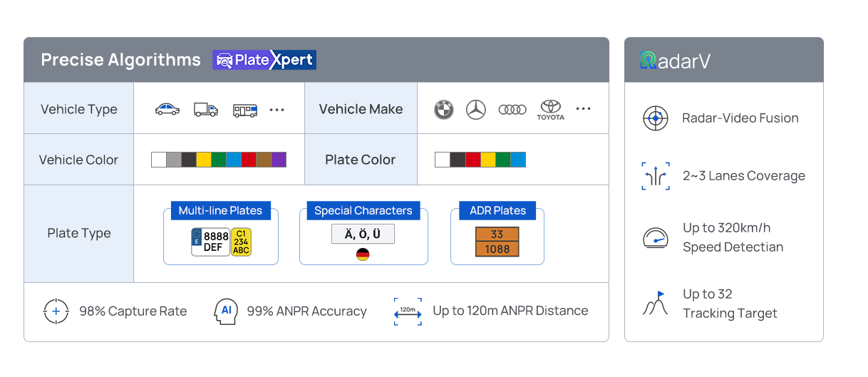This screenshot has height=377, width=868.
Task: Click the German flag icon
Action: point(363,254)
